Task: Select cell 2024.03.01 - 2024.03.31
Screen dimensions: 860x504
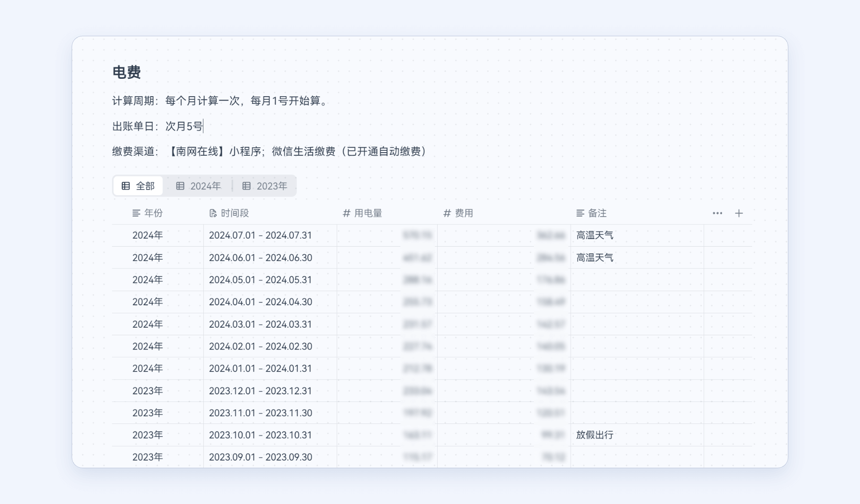Action: click(x=270, y=324)
